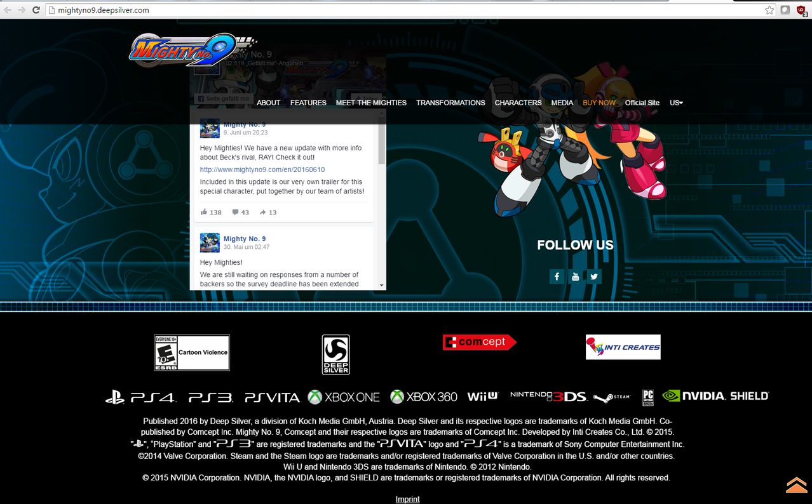Open the mightyno9.com/en/20160610 link
This screenshot has height=504, width=812.
(262, 169)
